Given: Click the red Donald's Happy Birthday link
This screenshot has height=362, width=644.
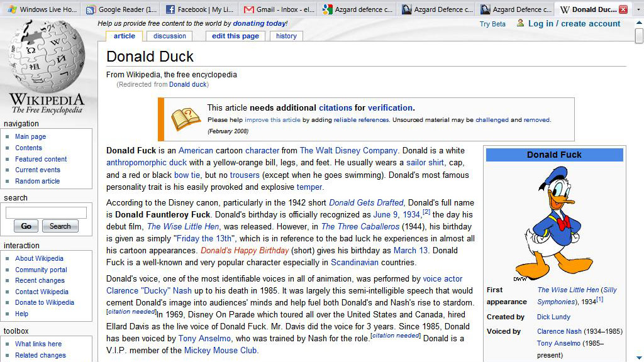Looking at the screenshot, I should [245, 250].
